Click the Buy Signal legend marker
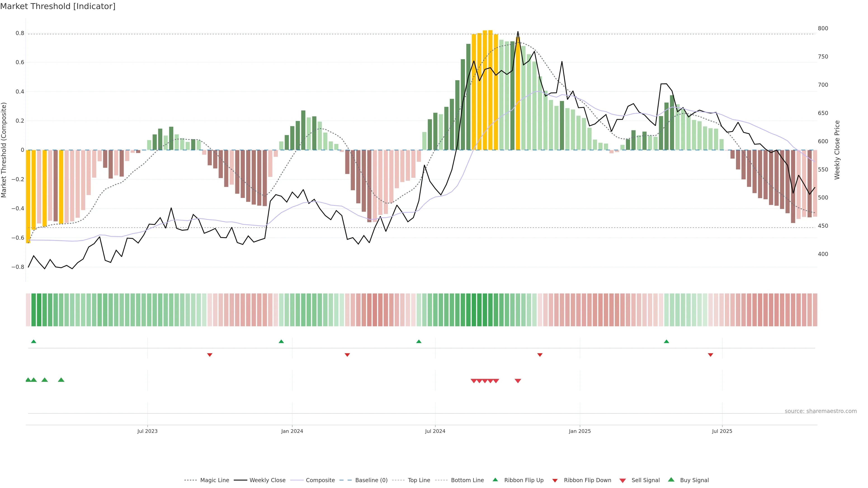Image resolution: width=868 pixels, height=488 pixels. tap(671, 480)
